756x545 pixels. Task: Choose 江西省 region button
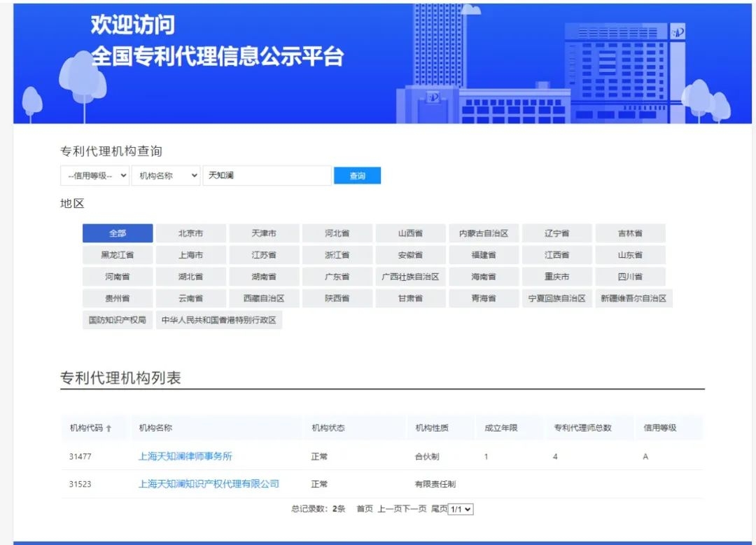pos(557,255)
